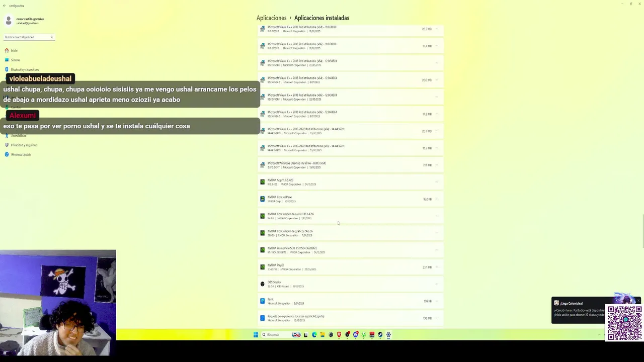Click the NVIDIA PhysX icon
Screen dimensions: 644x362
(x=262, y=267)
